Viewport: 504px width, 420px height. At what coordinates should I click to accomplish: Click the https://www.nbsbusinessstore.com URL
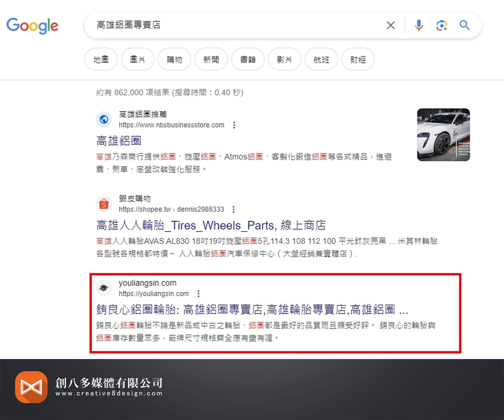(171, 125)
